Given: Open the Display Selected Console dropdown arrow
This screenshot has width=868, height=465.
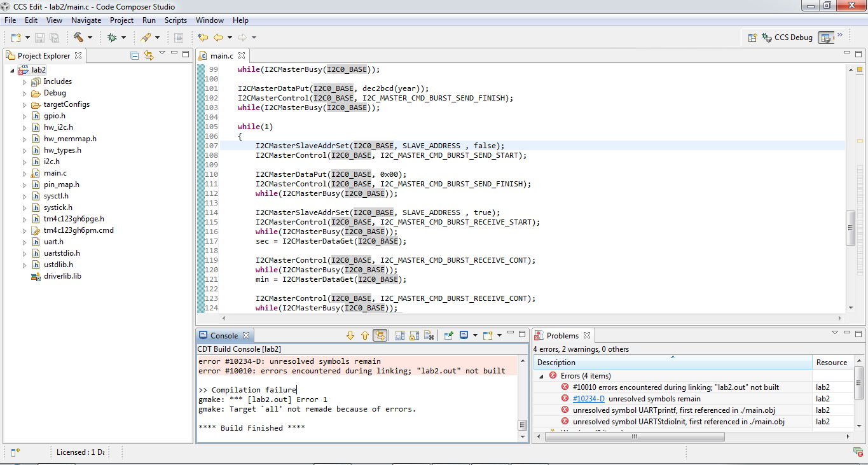Looking at the screenshot, I should tap(474, 335).
